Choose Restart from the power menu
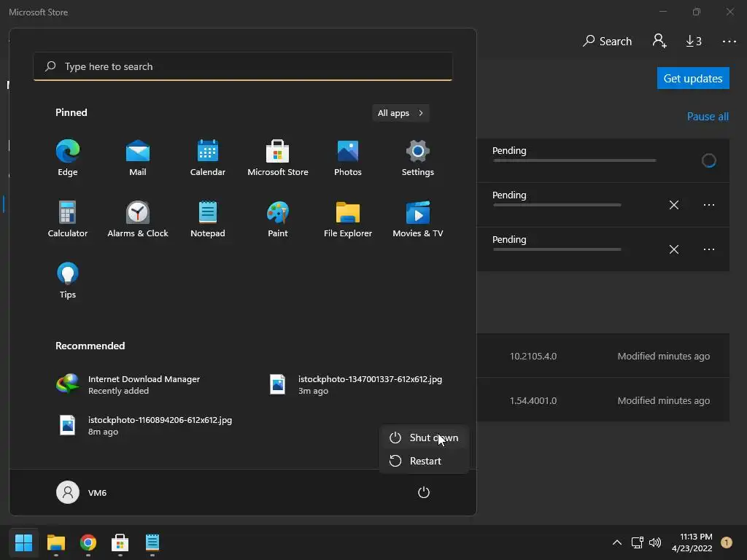The width and height of the screenshot is (747, 560). [424, 461]
